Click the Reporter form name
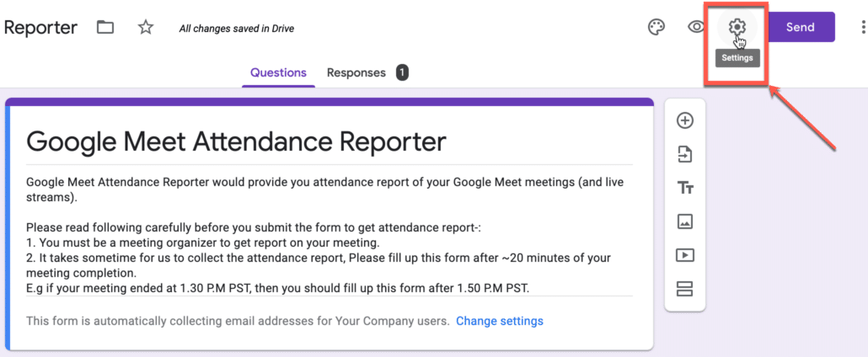This screenshot has height=357, width=868. pyautogui.click(x=40, y=27)
